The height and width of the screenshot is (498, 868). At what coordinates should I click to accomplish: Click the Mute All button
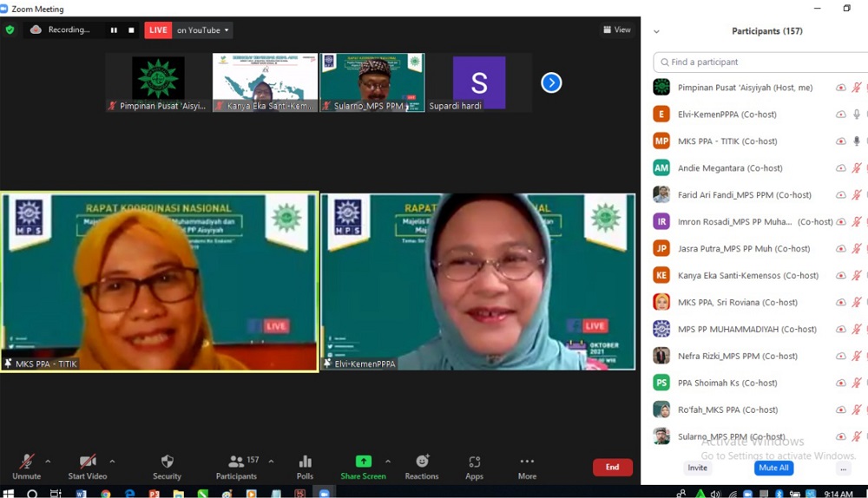[773, 468]
